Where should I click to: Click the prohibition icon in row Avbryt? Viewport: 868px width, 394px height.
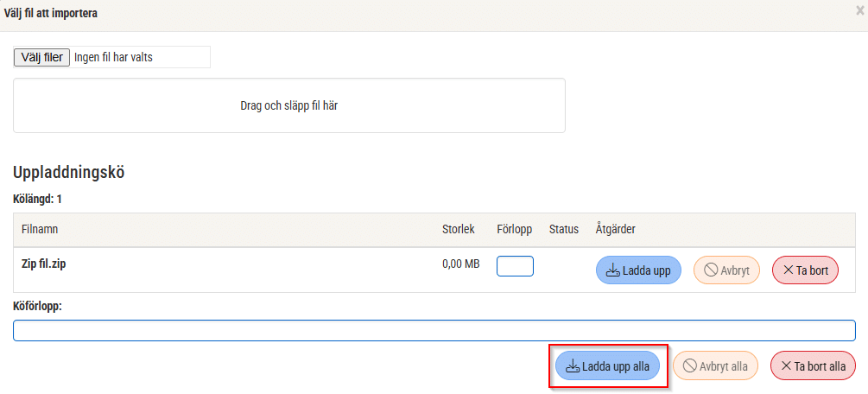[x=711, y=270]
